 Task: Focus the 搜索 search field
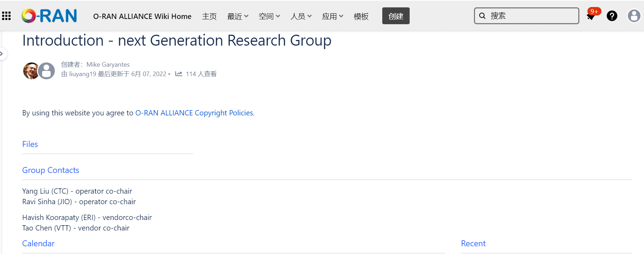[x=527, y=16]
